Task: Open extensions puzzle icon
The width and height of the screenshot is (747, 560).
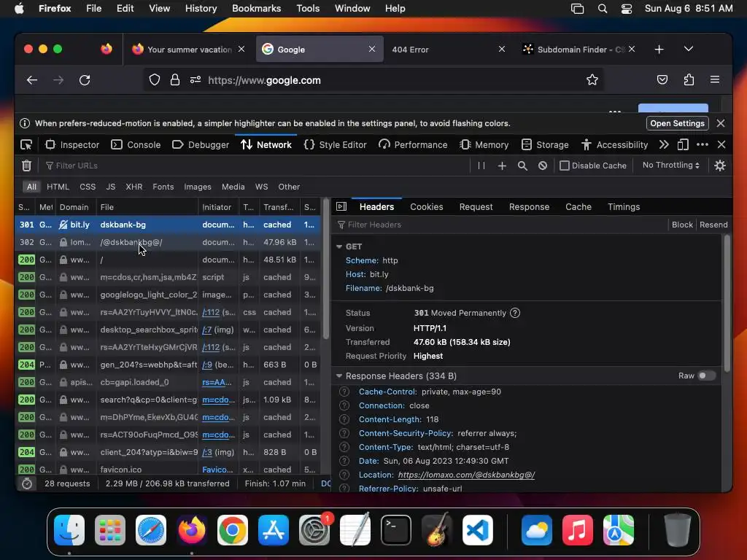Action: point(689,79)
